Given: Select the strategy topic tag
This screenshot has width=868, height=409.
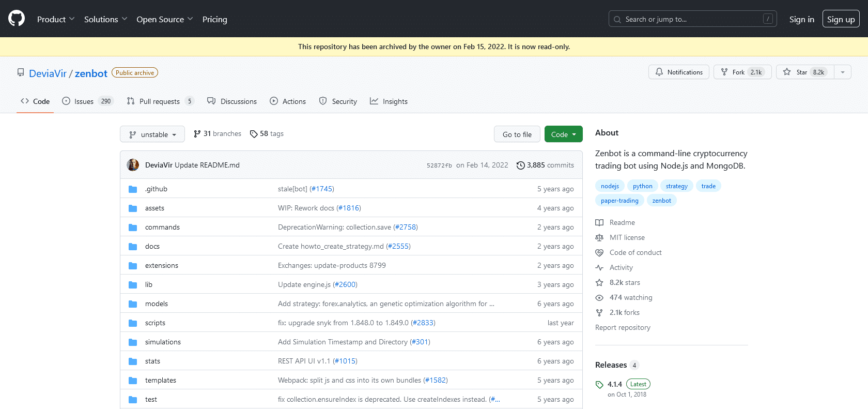Looking at the screenshot, I should (x=677, y=186).
